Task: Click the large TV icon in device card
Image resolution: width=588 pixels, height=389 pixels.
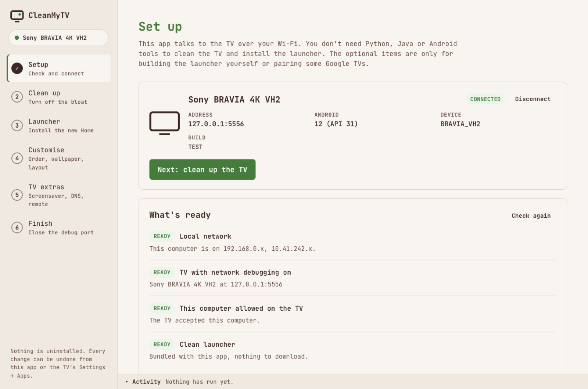Action: coord(164,123)
